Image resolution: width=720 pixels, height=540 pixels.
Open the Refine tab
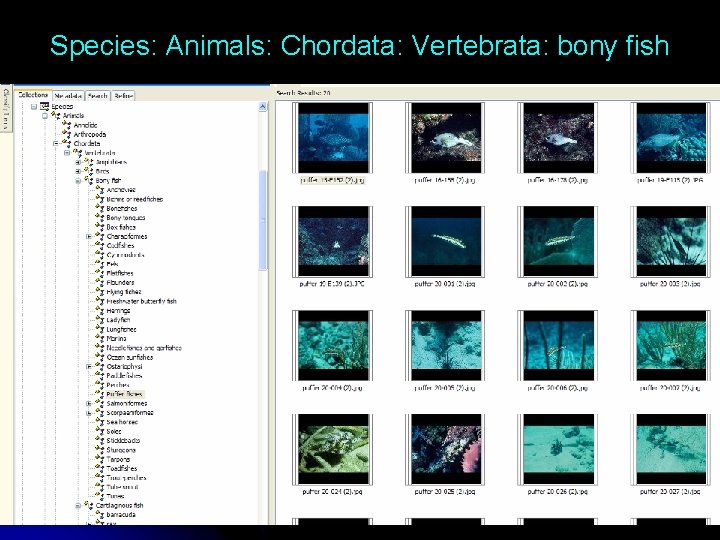click(x=123, y=96)
